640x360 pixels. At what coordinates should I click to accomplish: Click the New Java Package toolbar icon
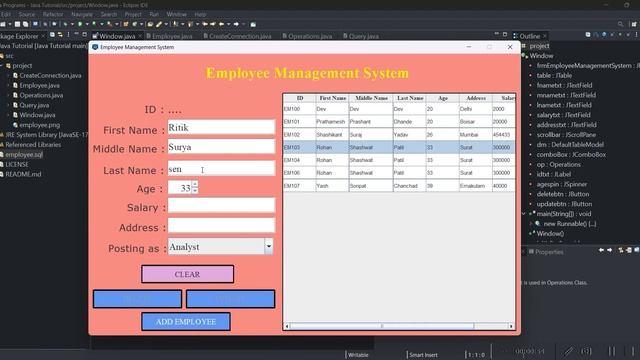tap(126, 24)
